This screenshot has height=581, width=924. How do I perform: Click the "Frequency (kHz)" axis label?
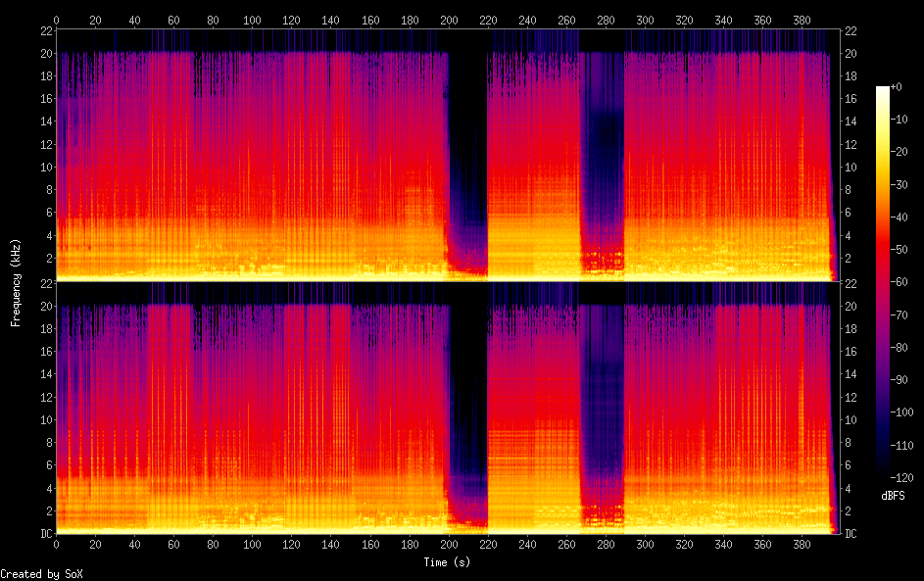tap(16, 281)
